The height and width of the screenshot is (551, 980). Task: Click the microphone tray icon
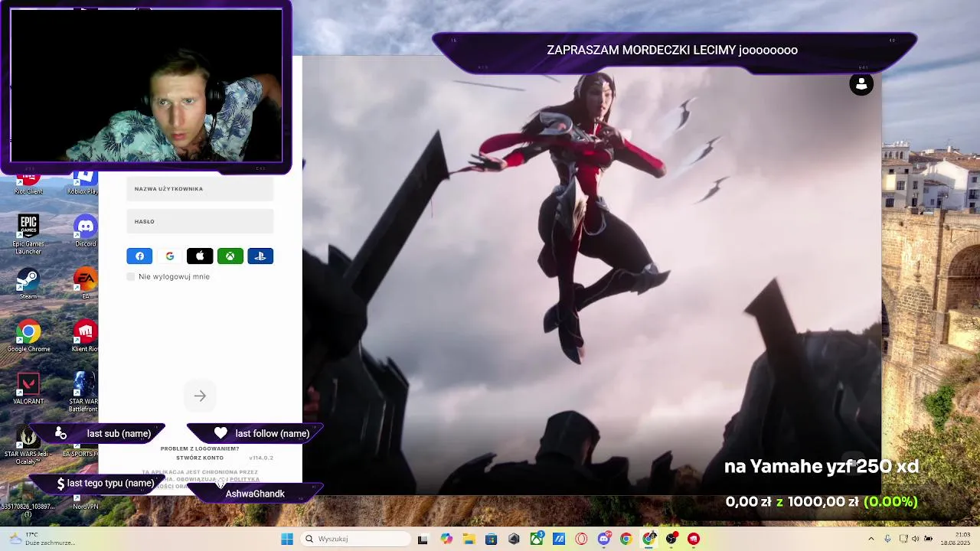[x=887, y=539]
